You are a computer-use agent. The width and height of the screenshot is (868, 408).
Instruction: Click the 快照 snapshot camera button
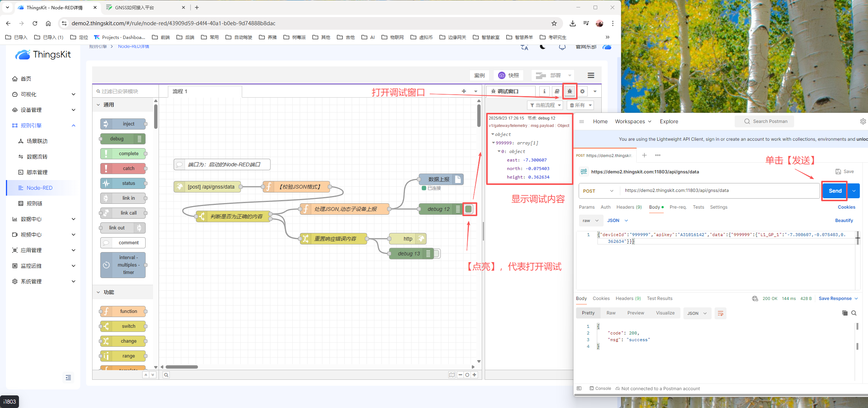tap(508, 75)
